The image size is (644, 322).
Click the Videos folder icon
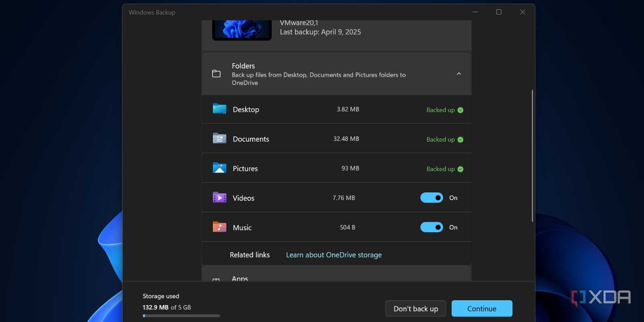[x=219, y=198]
